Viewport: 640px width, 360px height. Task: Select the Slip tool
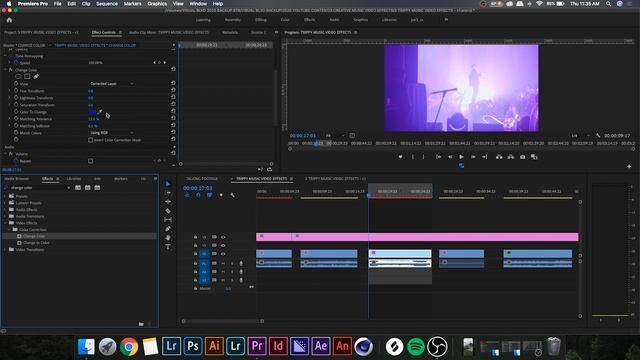(168, 220)
